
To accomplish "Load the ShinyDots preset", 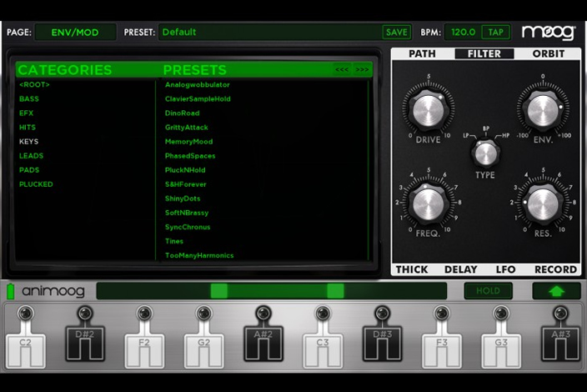I will point(183,199).
